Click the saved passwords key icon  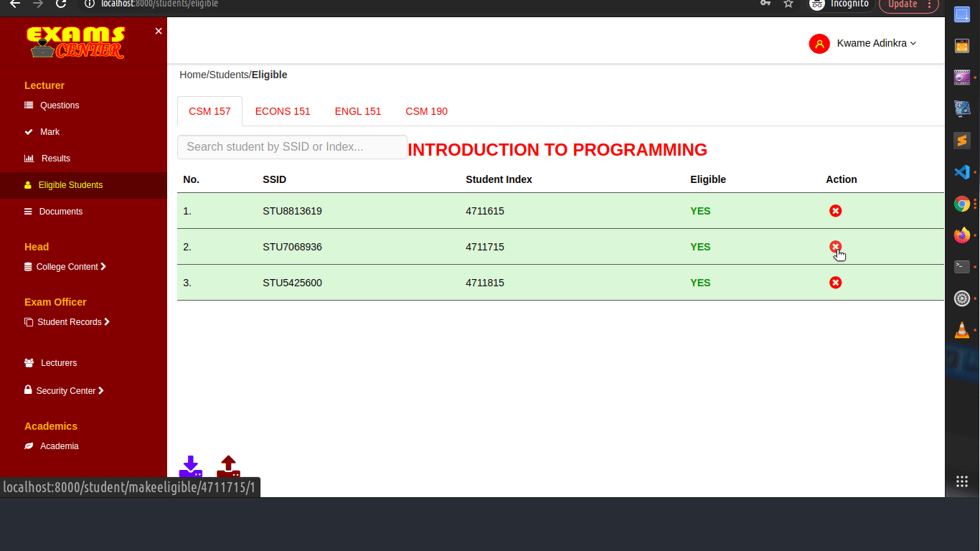(x=765, y=4)
